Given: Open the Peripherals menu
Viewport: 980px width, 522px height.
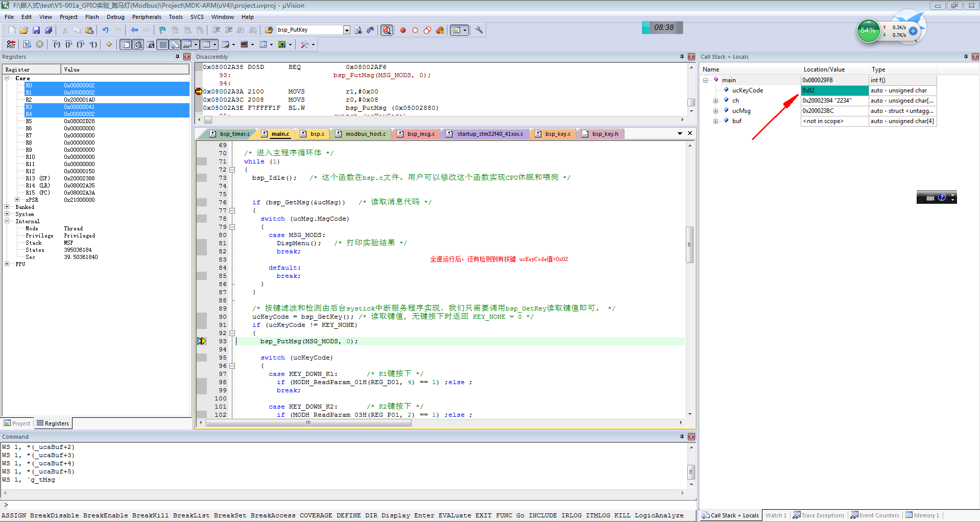Looking at the screenshot, I should (147, 17).
